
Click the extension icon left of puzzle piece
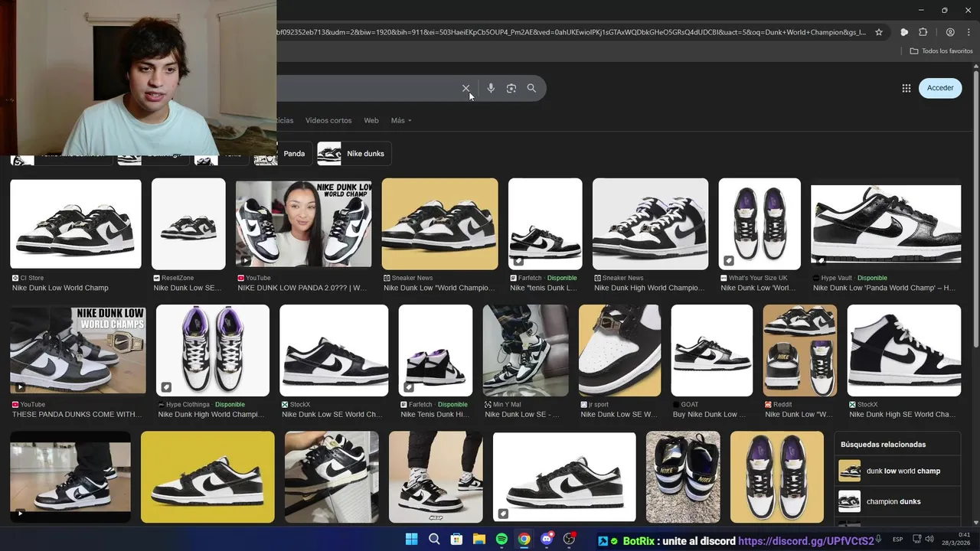(x=904, y=32)
